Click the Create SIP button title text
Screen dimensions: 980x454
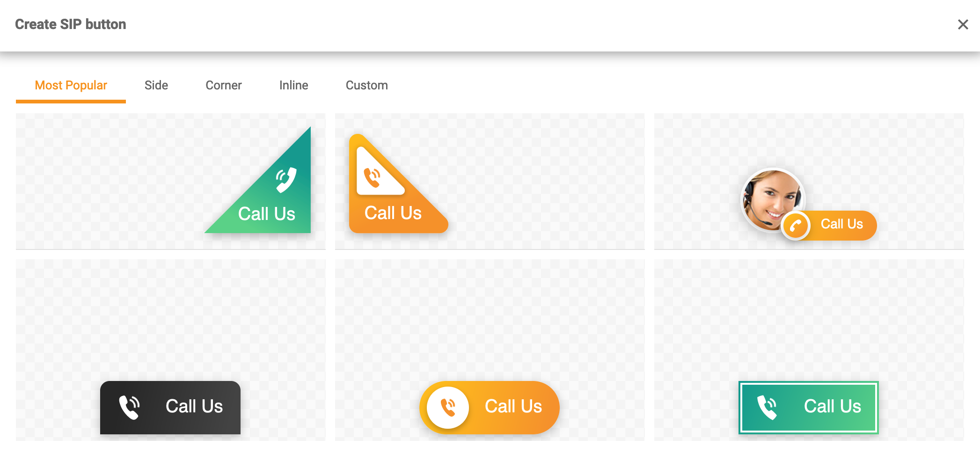coord(71,24)
